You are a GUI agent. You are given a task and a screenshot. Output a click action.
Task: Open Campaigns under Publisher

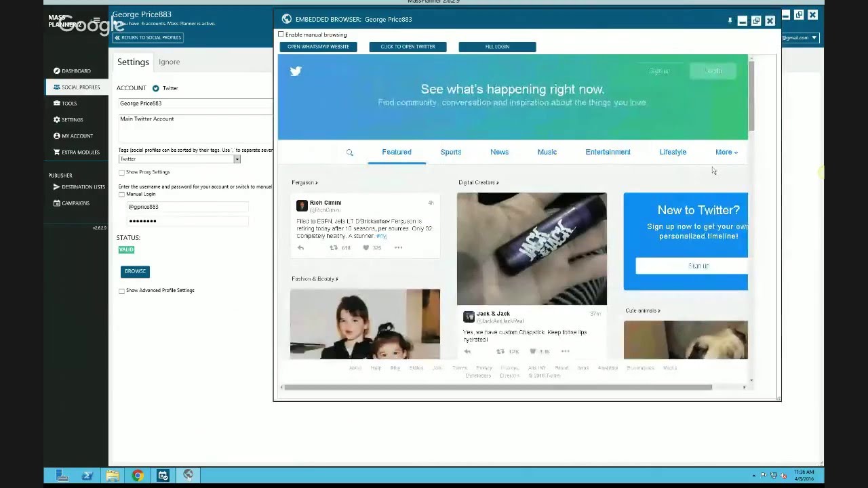[71, 203]
